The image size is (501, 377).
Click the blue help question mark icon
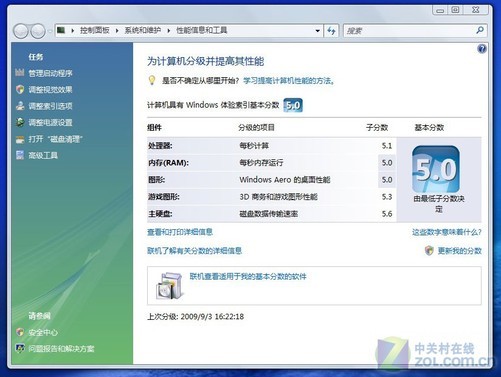pos(482,49)
